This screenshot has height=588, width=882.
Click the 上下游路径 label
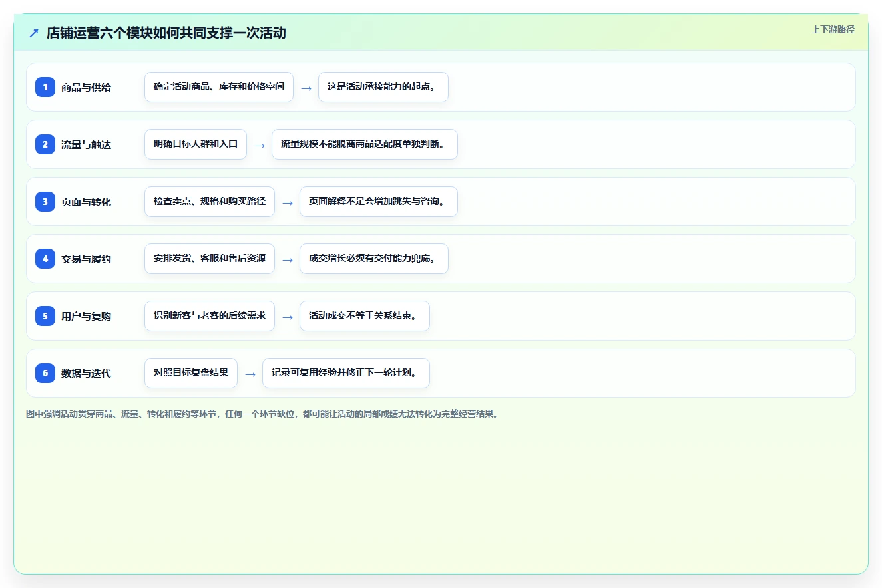(x=833, y=29)
